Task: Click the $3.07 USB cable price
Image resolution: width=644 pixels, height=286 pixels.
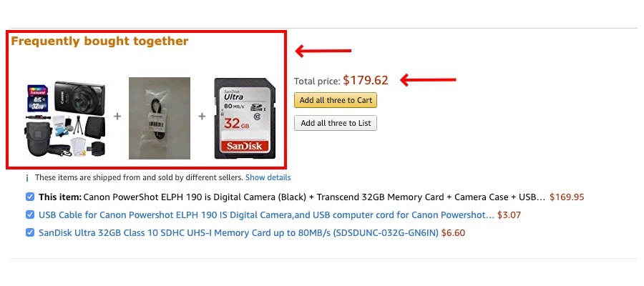Action: coord(509,214)
